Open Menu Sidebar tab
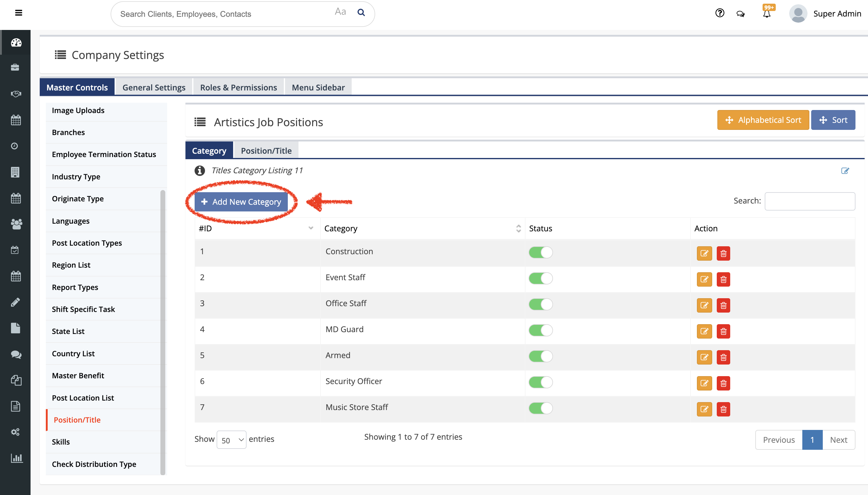Screen dimensions: 868x495 pyautogui.click(x=318, y=87)
